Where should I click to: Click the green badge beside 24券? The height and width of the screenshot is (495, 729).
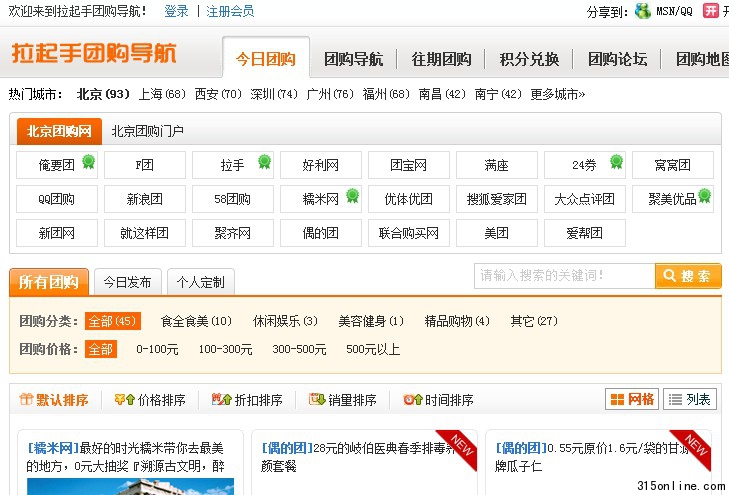(x=616, y=162)
